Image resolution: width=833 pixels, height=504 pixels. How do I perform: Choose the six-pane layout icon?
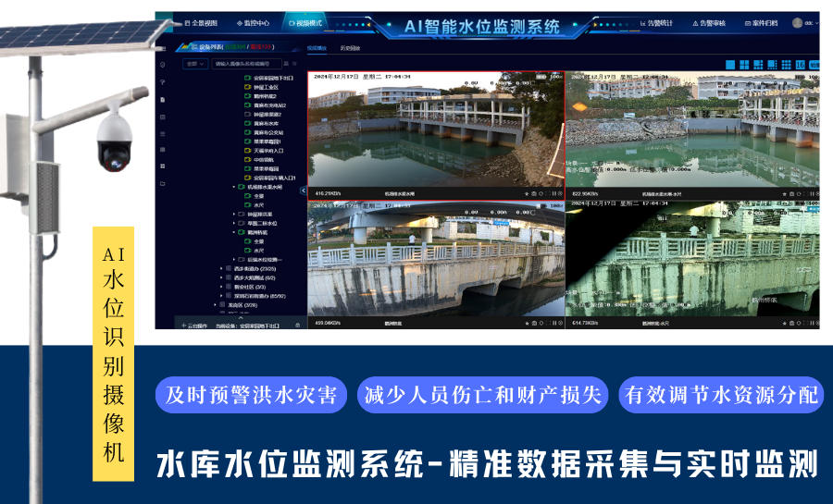coord(758,65)
